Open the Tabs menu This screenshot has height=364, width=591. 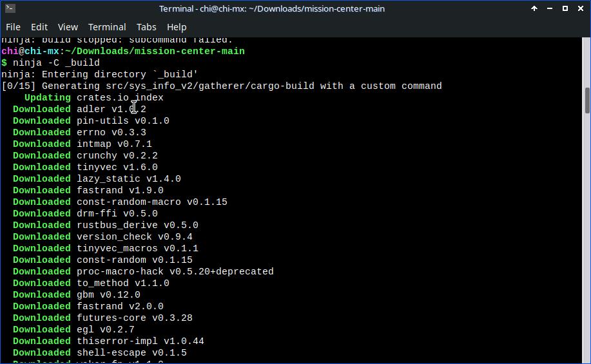146,27
